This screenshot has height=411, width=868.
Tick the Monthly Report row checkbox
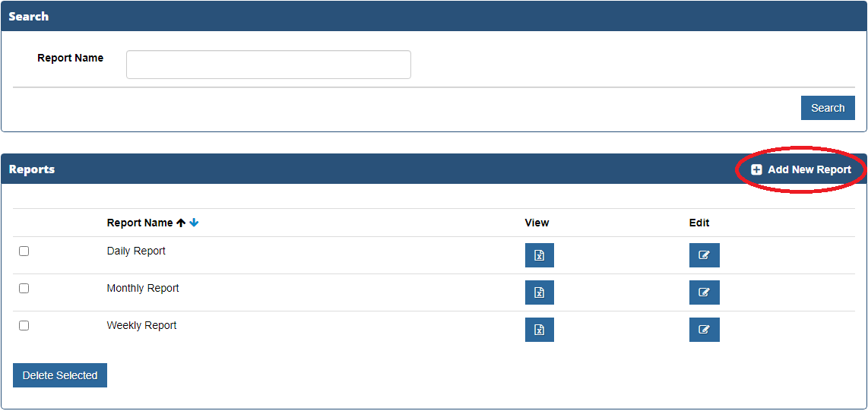click(x=24, y=288)
